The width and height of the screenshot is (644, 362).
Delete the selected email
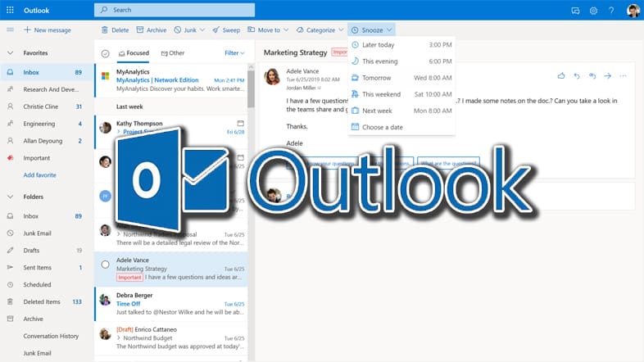(115, 30)
